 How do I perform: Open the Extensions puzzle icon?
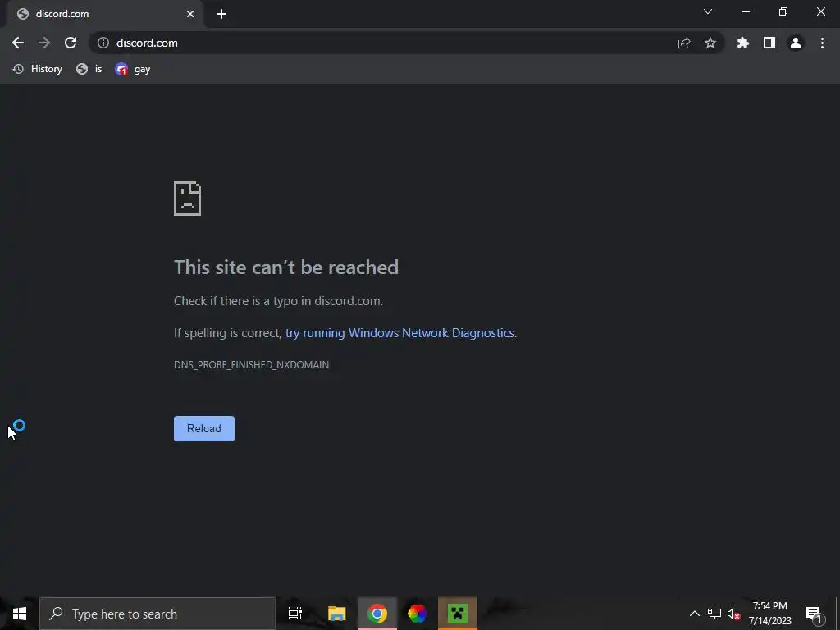click(743, 43)
